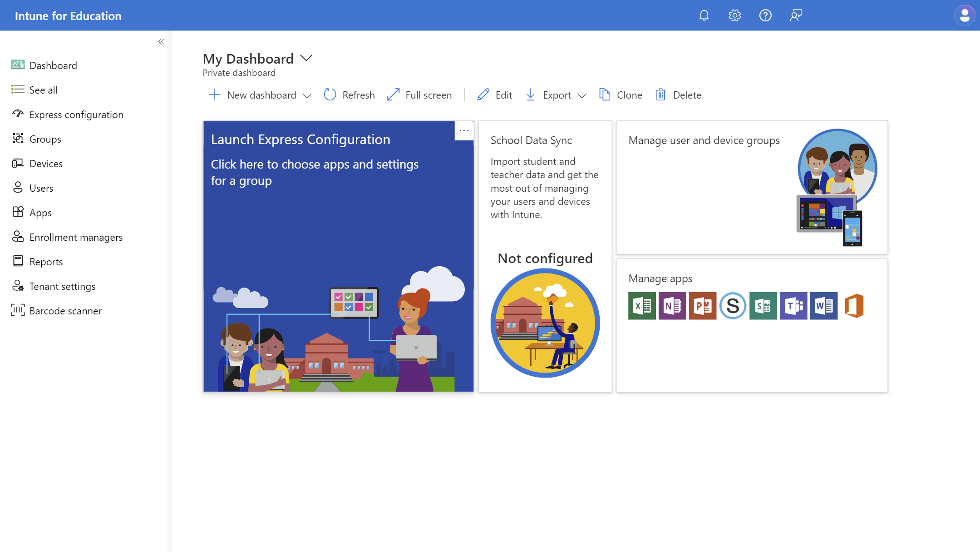This screenshot has height=552, width=980.
Task: Open the New dashboard dropdown arrow
Action: (x=307, y=95)
